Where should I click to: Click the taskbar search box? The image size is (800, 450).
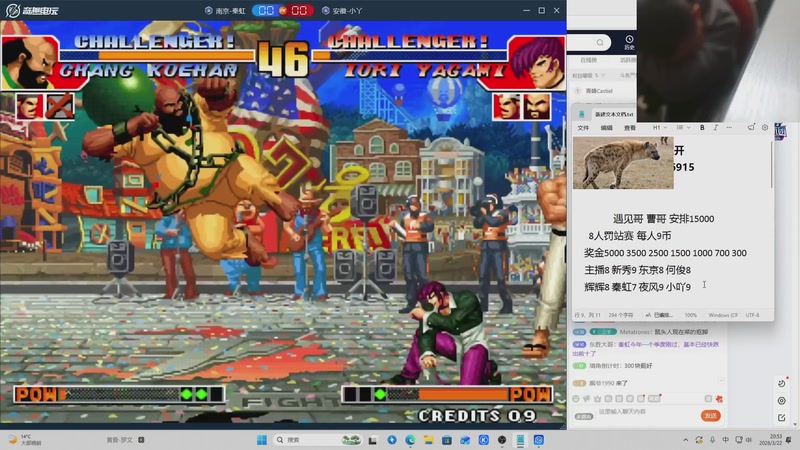pyautogui.click(x=318, y=440)
